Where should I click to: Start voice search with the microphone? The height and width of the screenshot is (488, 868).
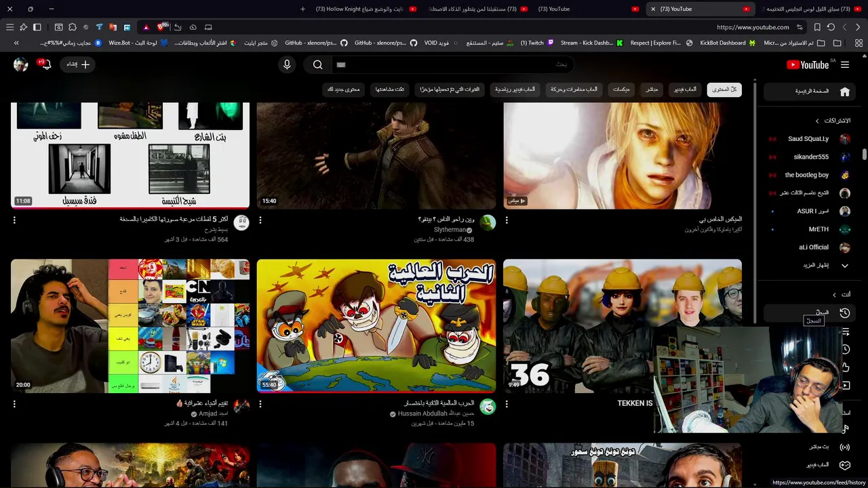click(287, 64)
